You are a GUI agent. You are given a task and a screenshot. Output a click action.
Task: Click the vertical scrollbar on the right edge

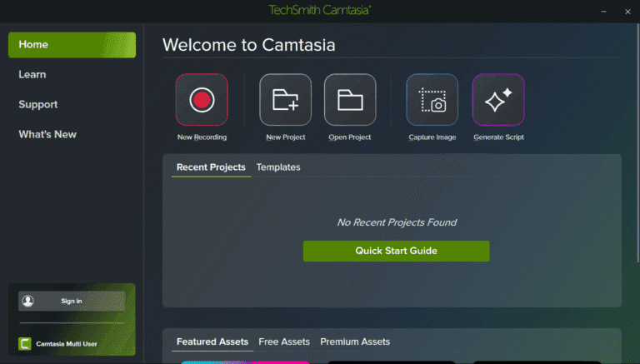coord(638,142)
